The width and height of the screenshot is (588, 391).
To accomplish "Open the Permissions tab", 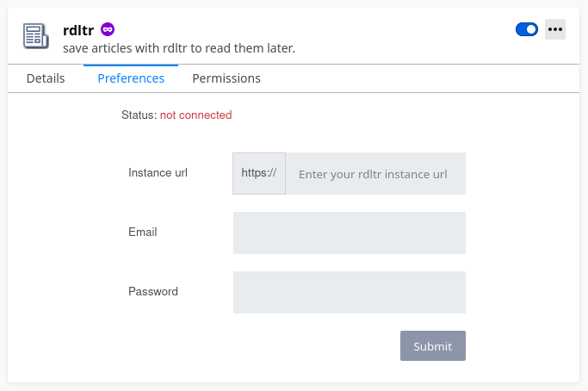I will point(226,78).
